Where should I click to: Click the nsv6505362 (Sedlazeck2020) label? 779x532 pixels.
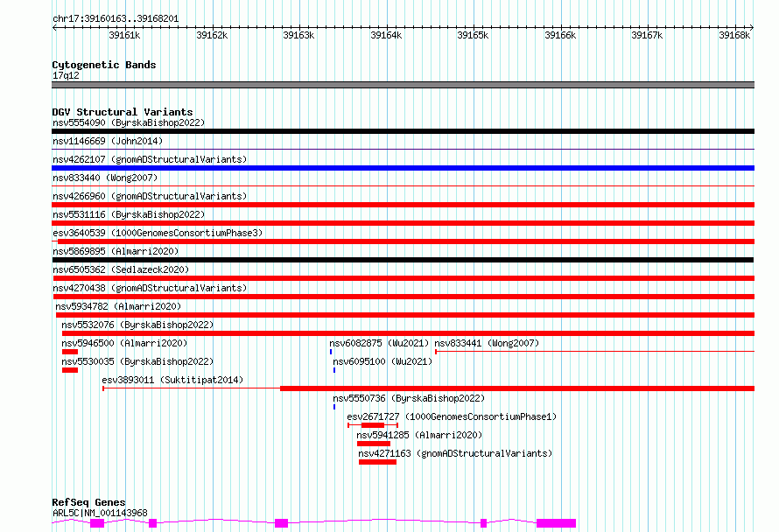pos(121,269)
